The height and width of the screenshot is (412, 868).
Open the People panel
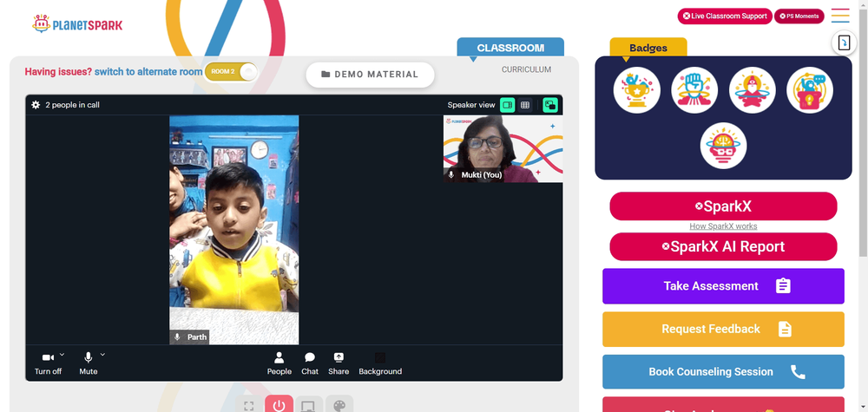pos(279,364)
